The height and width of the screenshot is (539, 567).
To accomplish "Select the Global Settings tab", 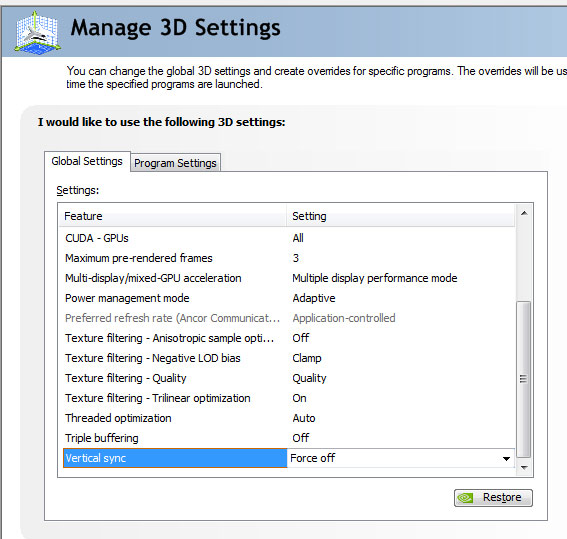I will coord(87,161).
